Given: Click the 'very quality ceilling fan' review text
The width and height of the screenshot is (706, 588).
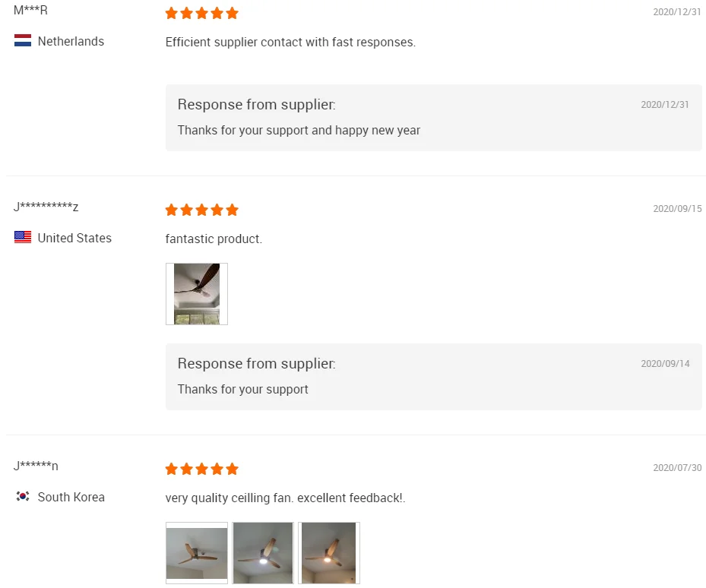Looking at the screenshot, I should (x=285, y=498).
